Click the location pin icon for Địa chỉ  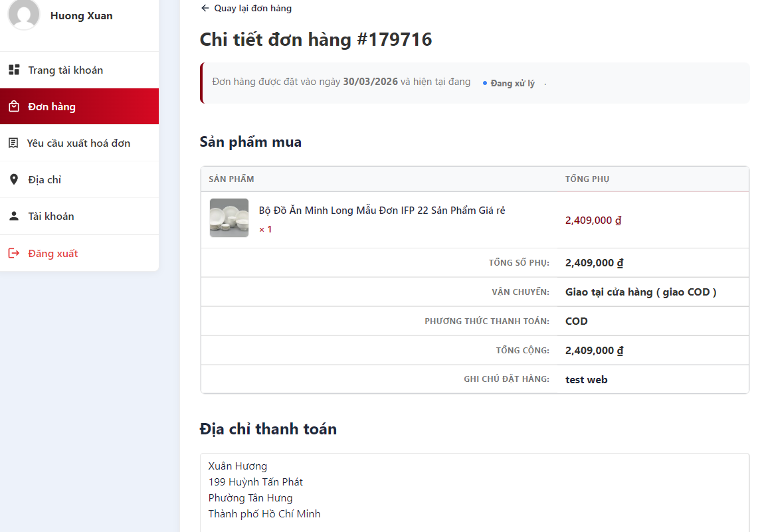14,179
